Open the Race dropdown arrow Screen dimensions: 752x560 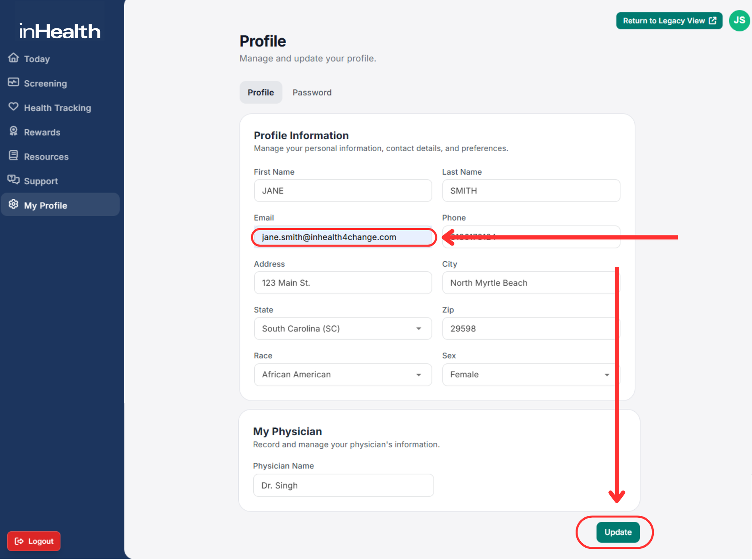(418, 375)
